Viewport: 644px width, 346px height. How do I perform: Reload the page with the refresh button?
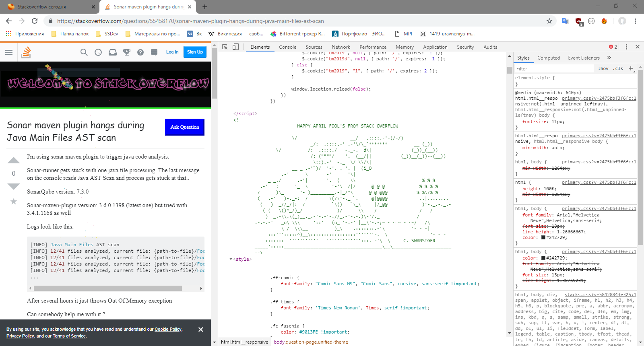[x=35, y=21]
